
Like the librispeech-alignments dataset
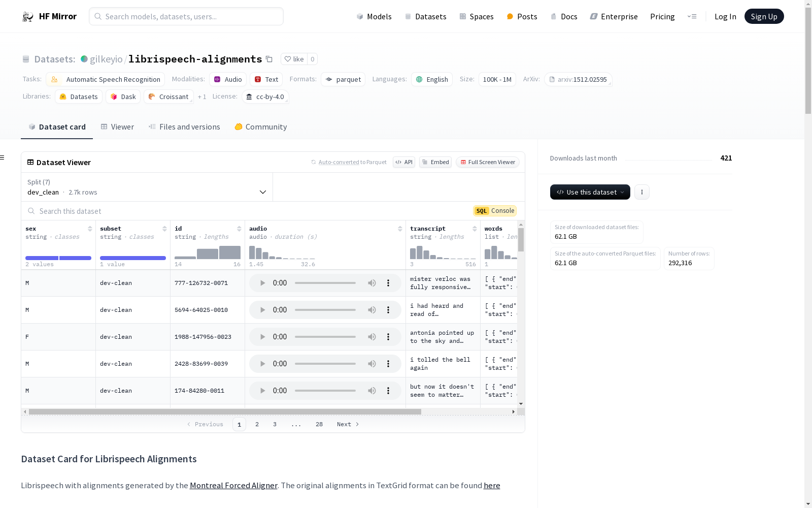(294, 59)
